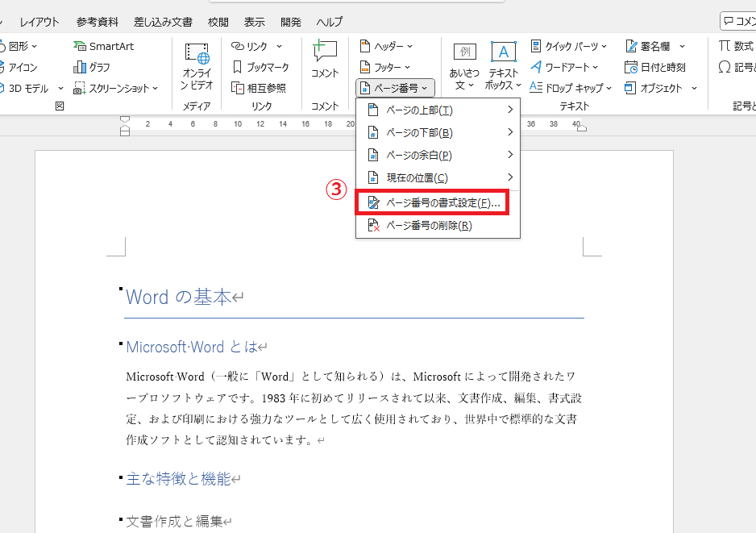This screenshot has width=756, height=533.
Task: Click the Microsoft Word とは heading
Action: click(191, 347)
